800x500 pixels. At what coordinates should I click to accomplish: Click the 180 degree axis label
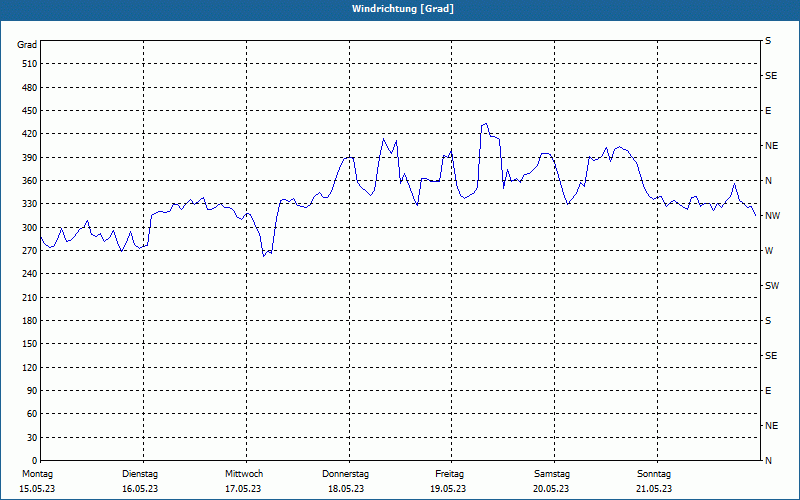(30, 321)
